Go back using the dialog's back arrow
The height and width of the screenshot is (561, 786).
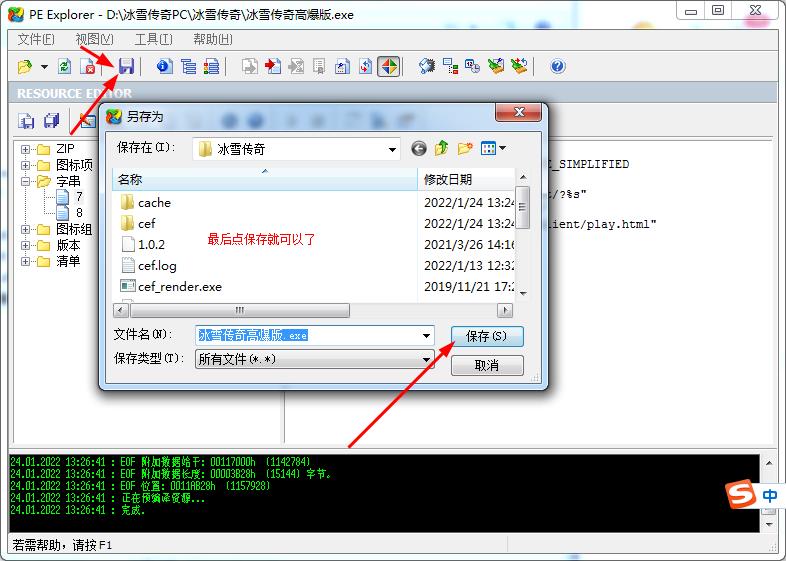pos(419,148)
